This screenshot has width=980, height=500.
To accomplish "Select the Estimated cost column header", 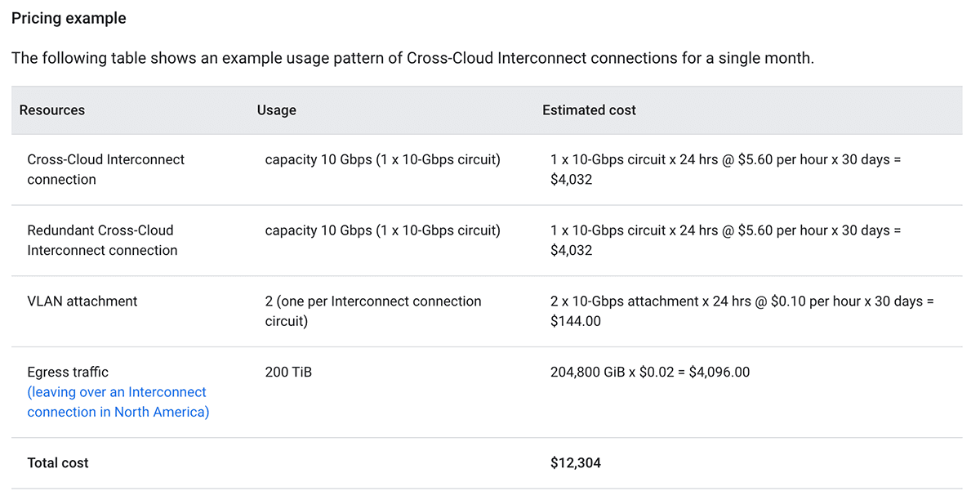I will click(589, 110).
